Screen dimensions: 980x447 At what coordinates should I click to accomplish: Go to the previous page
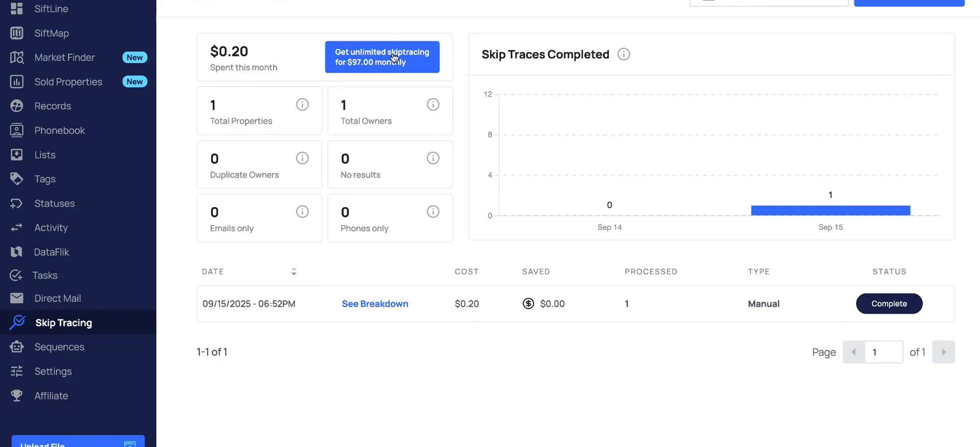coord(854,352)
